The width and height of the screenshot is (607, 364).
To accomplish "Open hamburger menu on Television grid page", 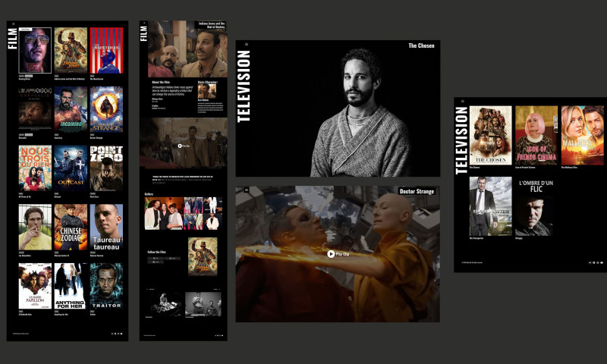I will [x=463, y=102].
